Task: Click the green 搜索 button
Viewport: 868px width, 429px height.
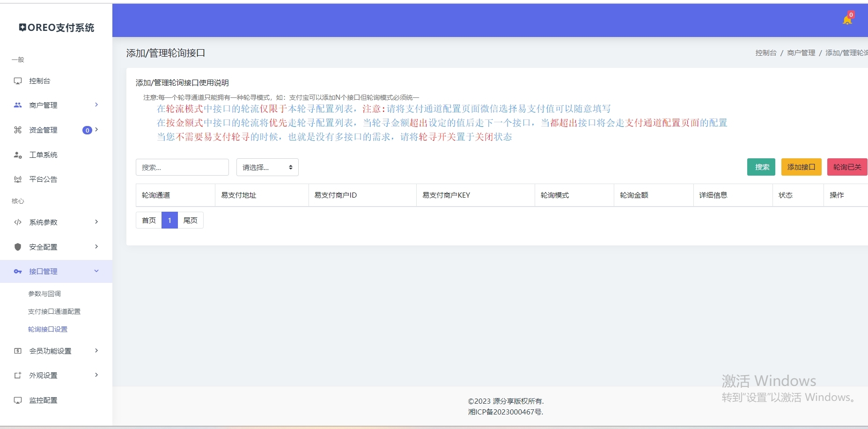Action: click(x=761, y=167)
